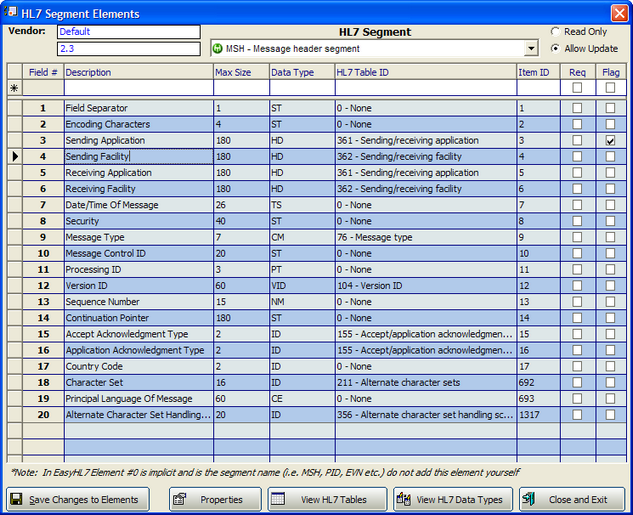Check Req for Sending Facility row
Viewport: 633px width, 515px height.
(577, 156)
